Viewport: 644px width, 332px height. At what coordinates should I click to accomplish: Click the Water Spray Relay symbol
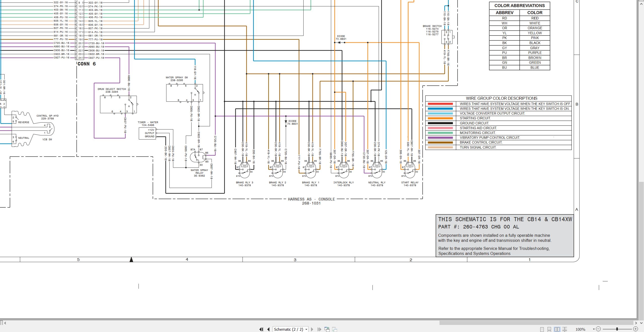point(198,157)
